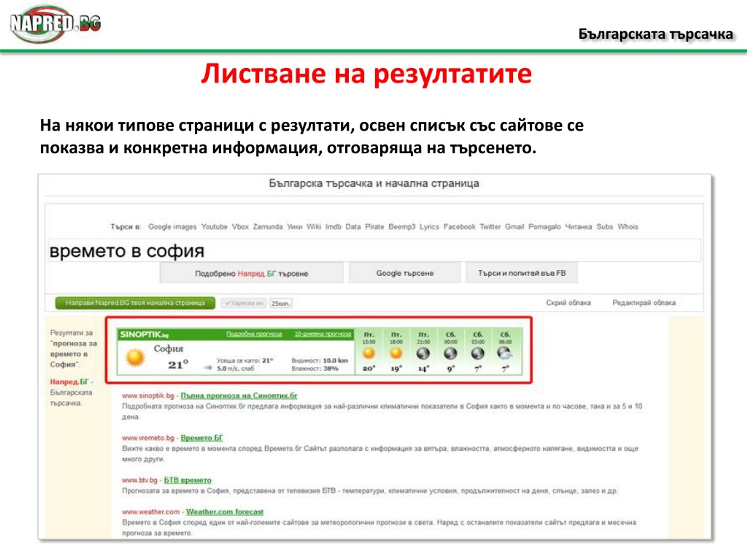Click Българска търсачка и начална страница heading

tap(374, 183)
